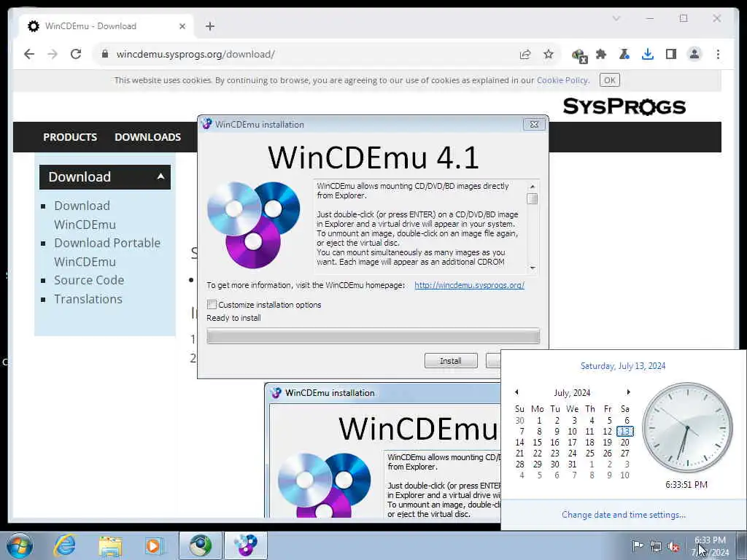Click the extension icon left of puzzle piece
747x560 pixels.
[x=578, y=55]
